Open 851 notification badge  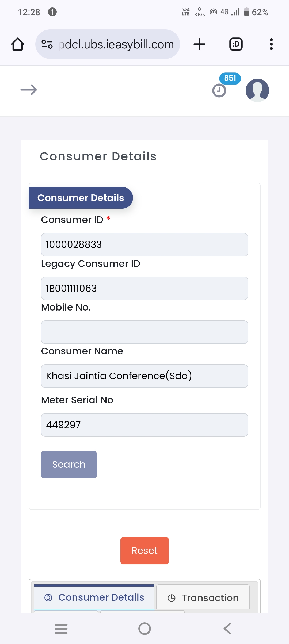point(230,78)
